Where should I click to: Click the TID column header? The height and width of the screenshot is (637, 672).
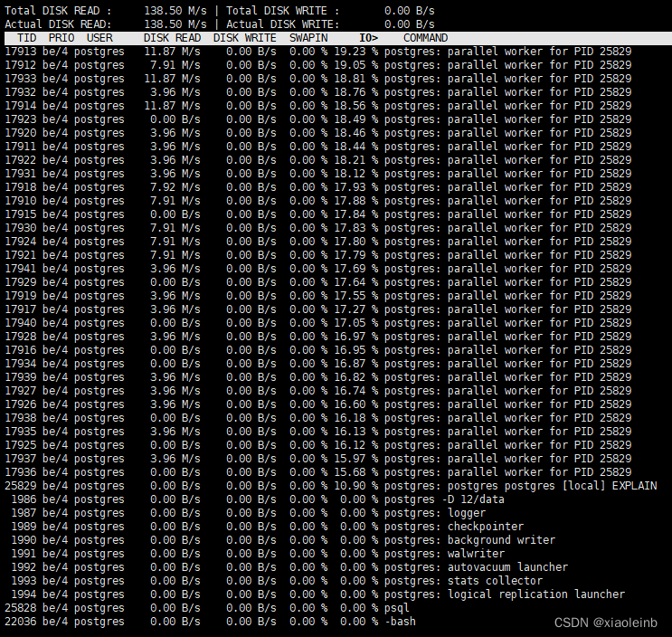26,38
